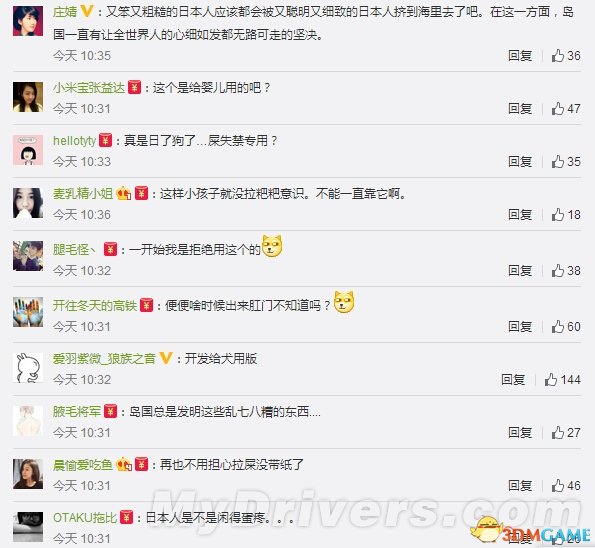Click 开往冬天的高铁's painted hands avatar
The image size is (595, 548).
pyautogui.click(x=28, y=312)
